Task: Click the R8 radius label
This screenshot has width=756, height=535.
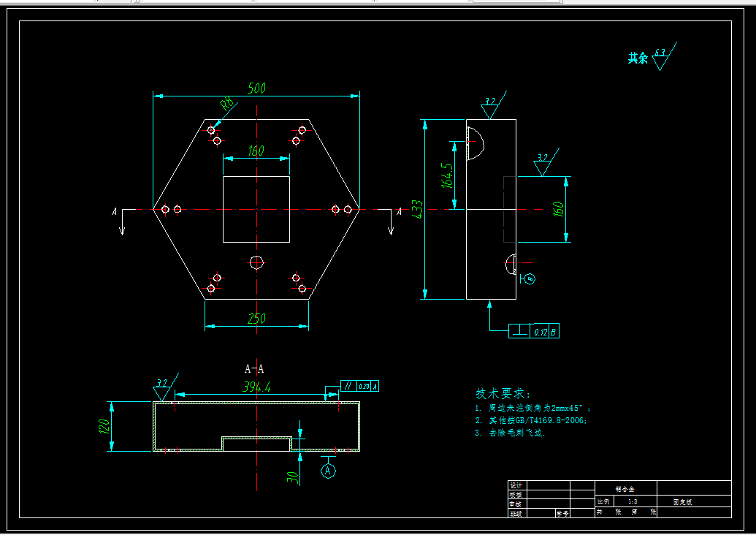Action: 226,103
